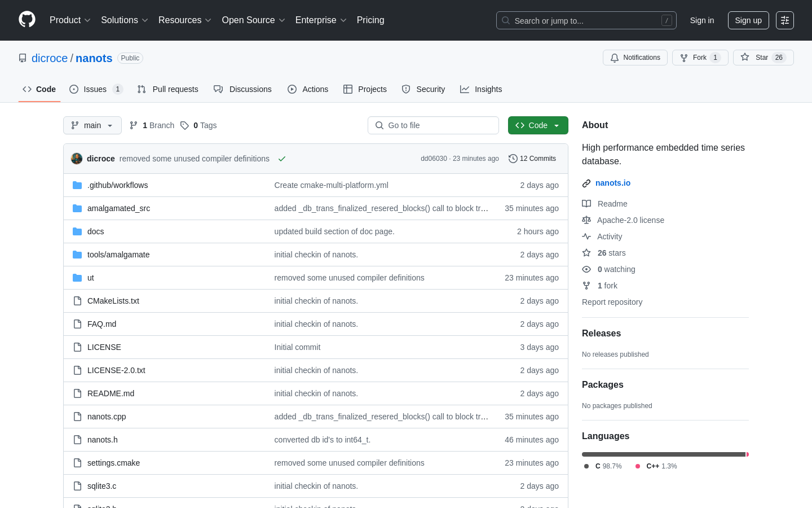Viewport: 812px width, 508px height.
Task: Click the Sign in link
Action: [702, 20]
